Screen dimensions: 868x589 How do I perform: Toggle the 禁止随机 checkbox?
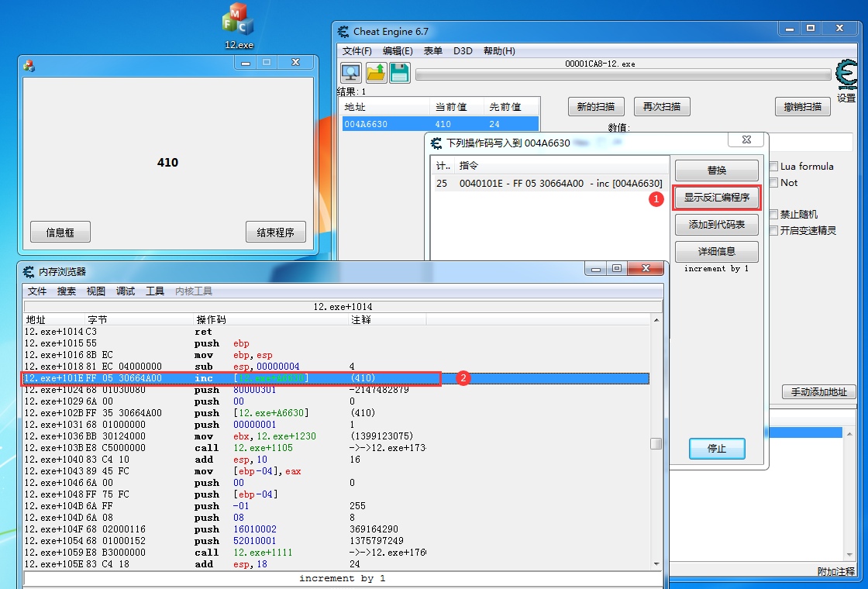[x=774, y=214]
